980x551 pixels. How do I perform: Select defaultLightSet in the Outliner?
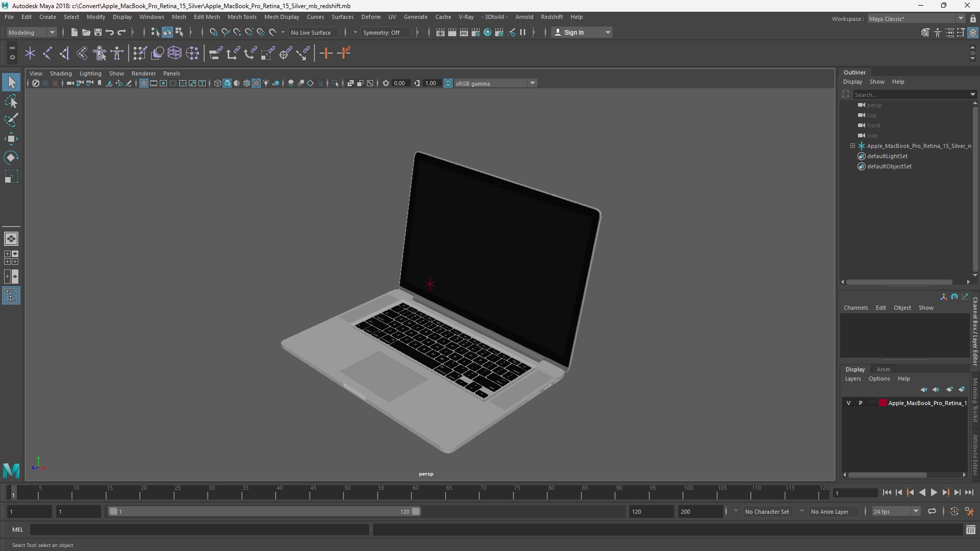tap(887, 156)
